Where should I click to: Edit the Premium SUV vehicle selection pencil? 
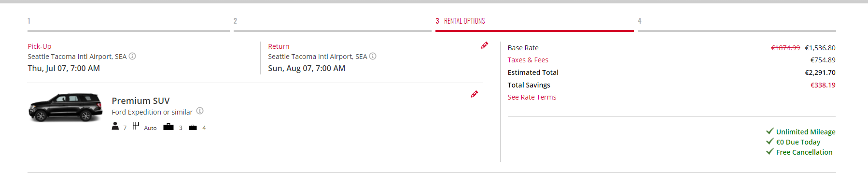(x=474, y=94)
